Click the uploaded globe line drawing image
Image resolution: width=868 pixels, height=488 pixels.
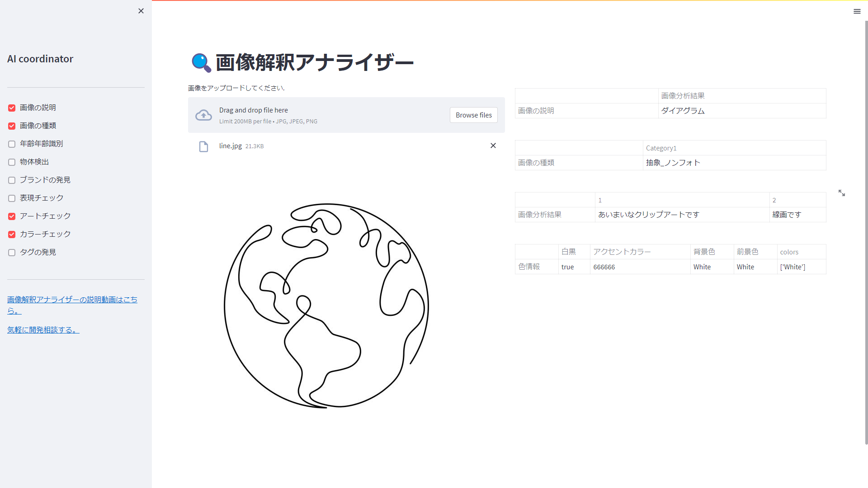[326, 306]
